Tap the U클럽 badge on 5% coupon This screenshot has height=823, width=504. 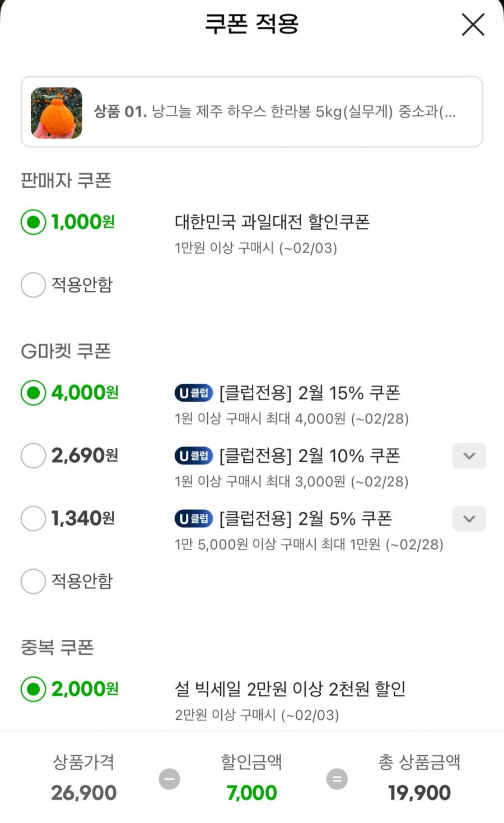coord(193,519)
